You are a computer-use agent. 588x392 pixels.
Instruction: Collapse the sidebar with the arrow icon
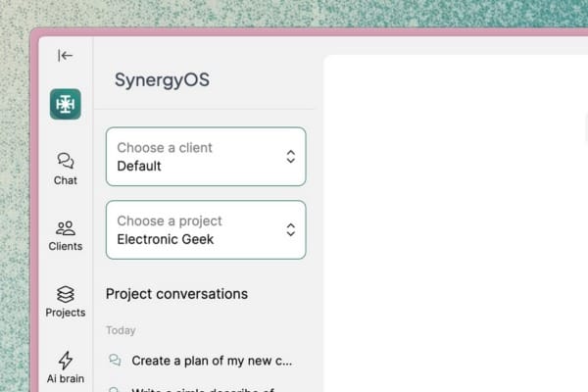65,56
